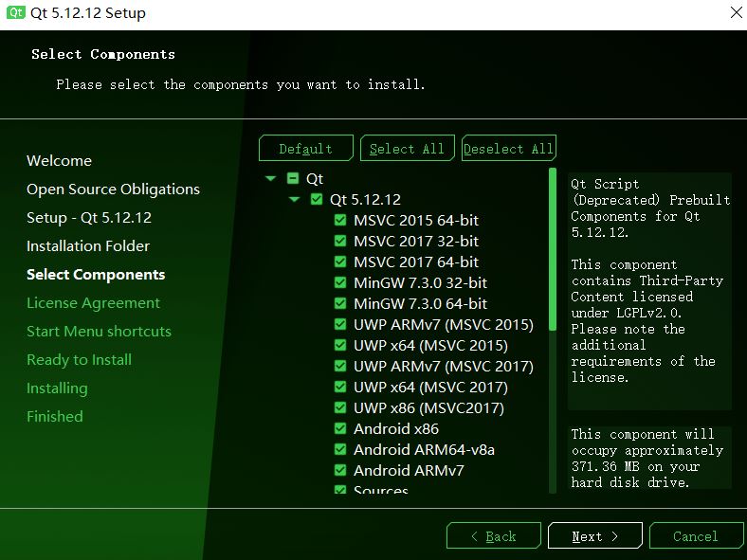
Task: Uncheck MSVC 2017 64-bit checkbox
Action: pyautogui.click(x=340, y=262)
